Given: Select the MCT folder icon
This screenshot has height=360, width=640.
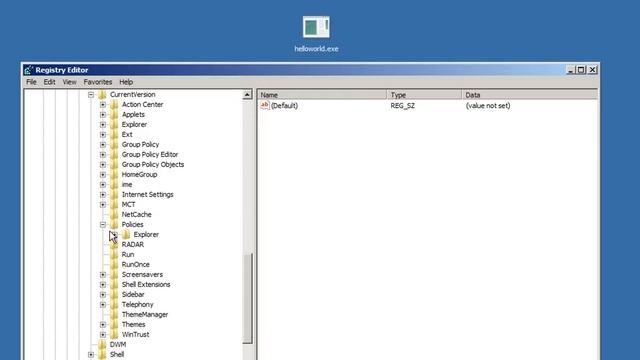Looking at the screenshot, I should pyautogui.click(x=114, y=204).
